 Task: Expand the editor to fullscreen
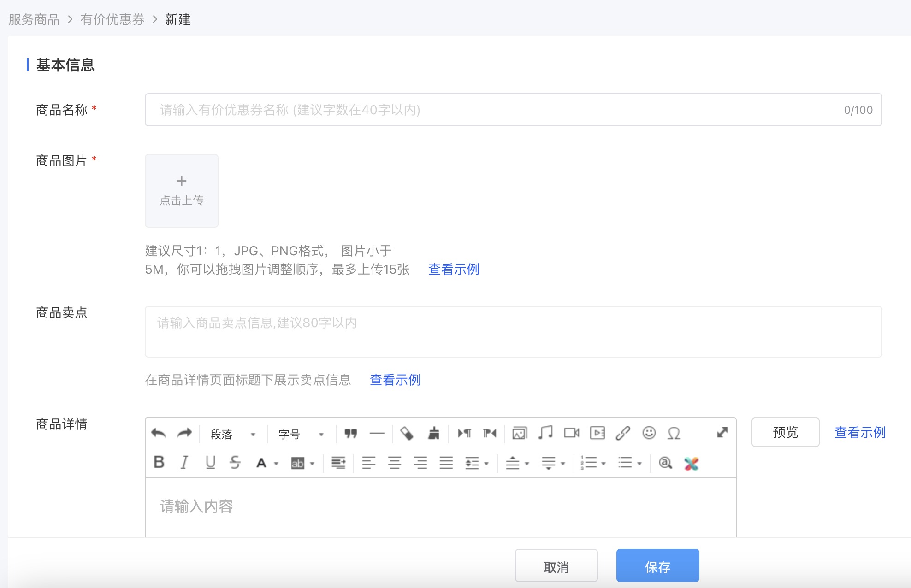722,432
